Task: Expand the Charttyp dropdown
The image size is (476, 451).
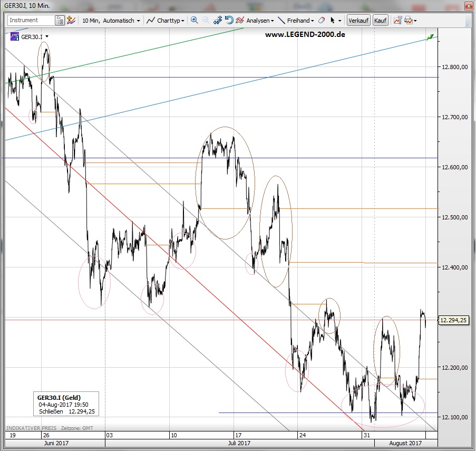Action: click(x=166, y=21)
